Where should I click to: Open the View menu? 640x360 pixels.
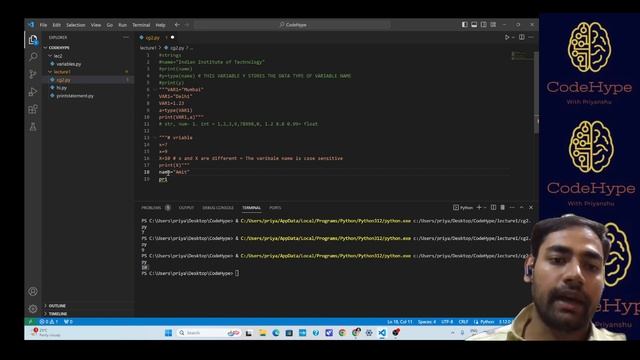[x=96, y=25]
